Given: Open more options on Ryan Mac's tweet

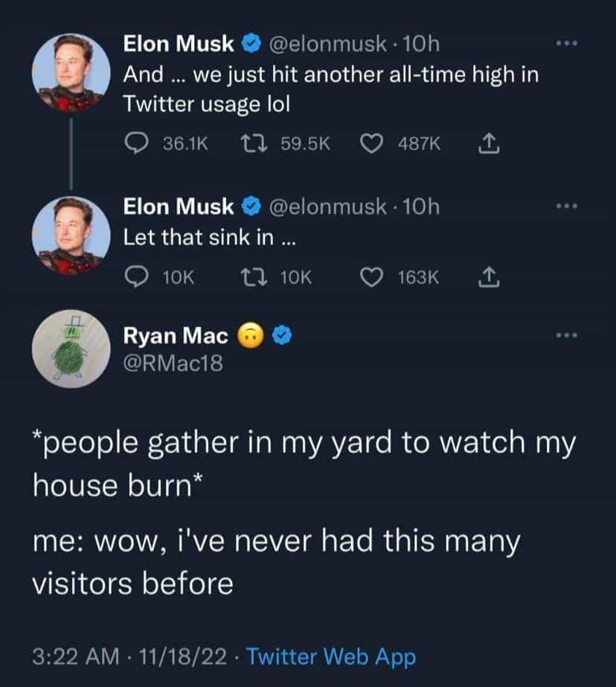Looking at the screenshot, I should pyautogui.click(x=568, y=336).
